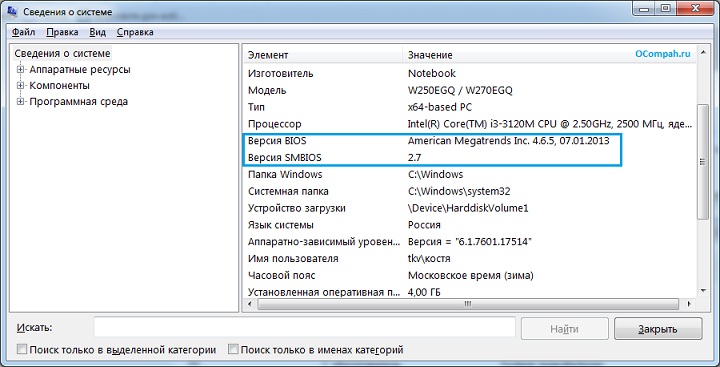Click the Россия value
This screenshot has height=367, width=720.
point(424,225)
